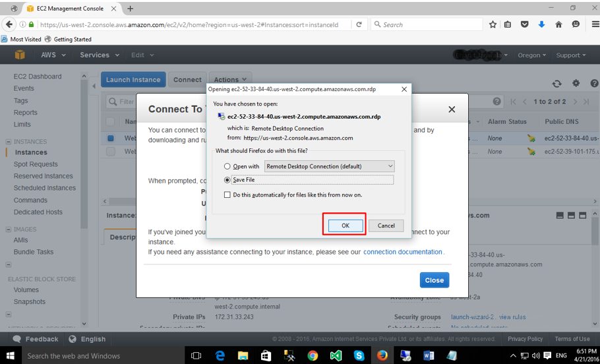
Task: Open Microsoft Word from the taskbar
Action: [x=429, y=356]
